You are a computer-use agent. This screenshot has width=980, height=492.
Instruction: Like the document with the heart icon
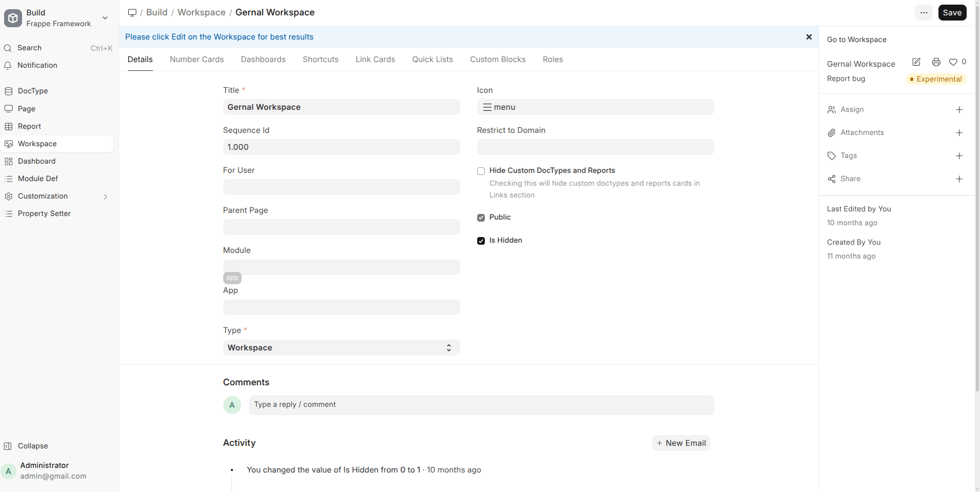pos(953,62)
